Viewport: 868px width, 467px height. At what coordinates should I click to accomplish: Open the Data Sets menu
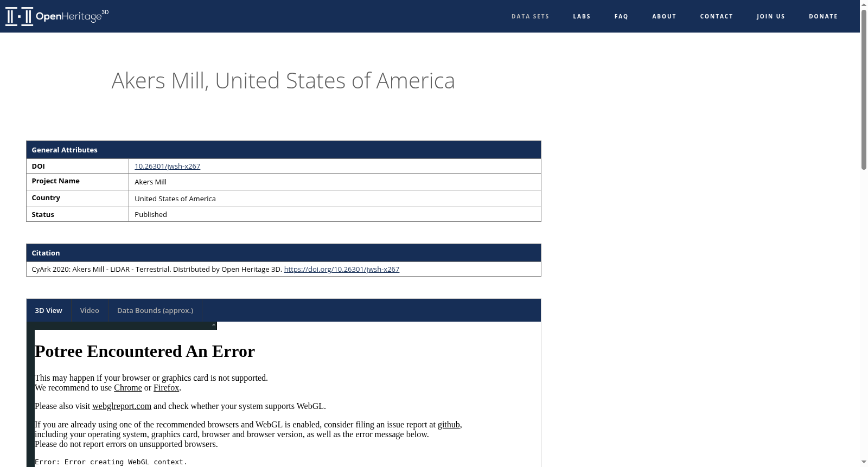[x=530, y=16]
